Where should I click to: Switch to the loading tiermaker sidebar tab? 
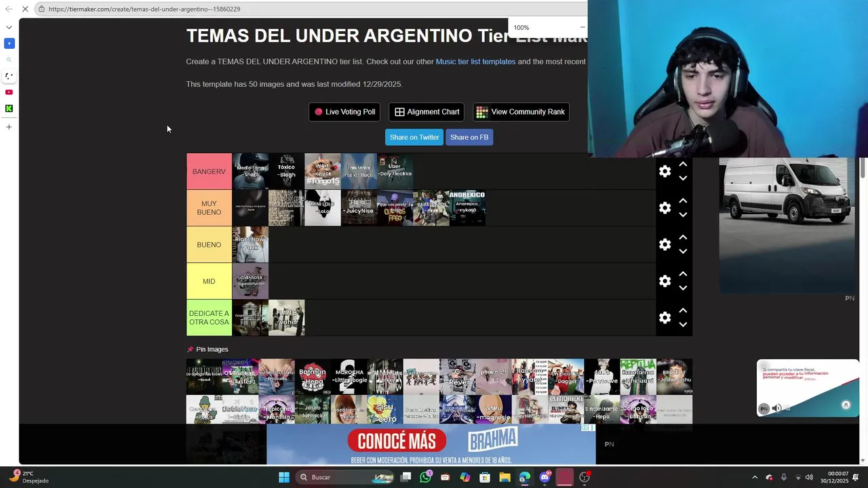9,76
